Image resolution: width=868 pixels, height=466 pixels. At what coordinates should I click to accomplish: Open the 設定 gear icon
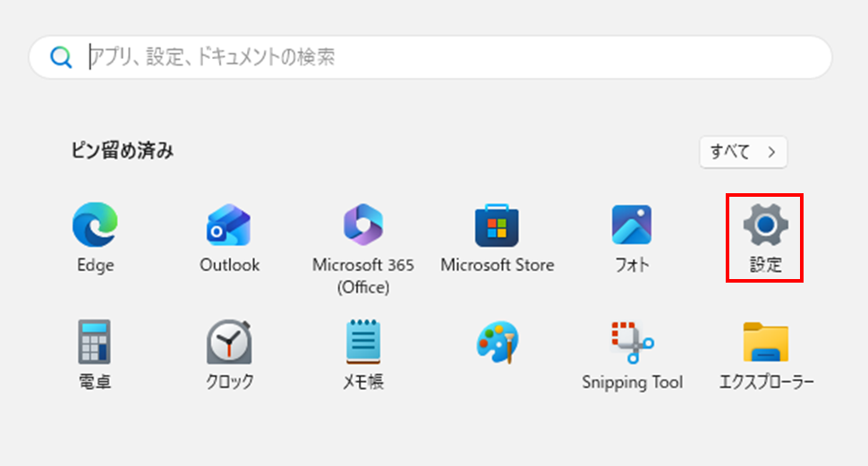[765, 225]
